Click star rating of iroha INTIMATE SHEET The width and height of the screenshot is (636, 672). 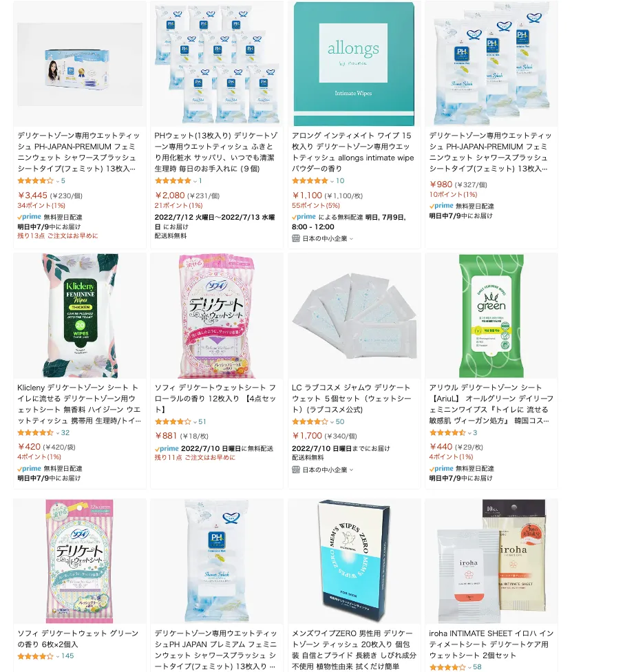coord(447,667)
